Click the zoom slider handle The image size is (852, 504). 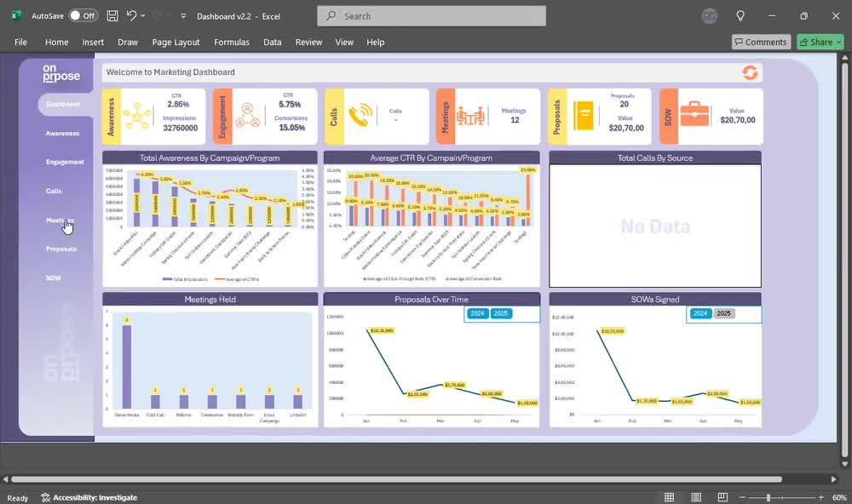coord(769,497)
